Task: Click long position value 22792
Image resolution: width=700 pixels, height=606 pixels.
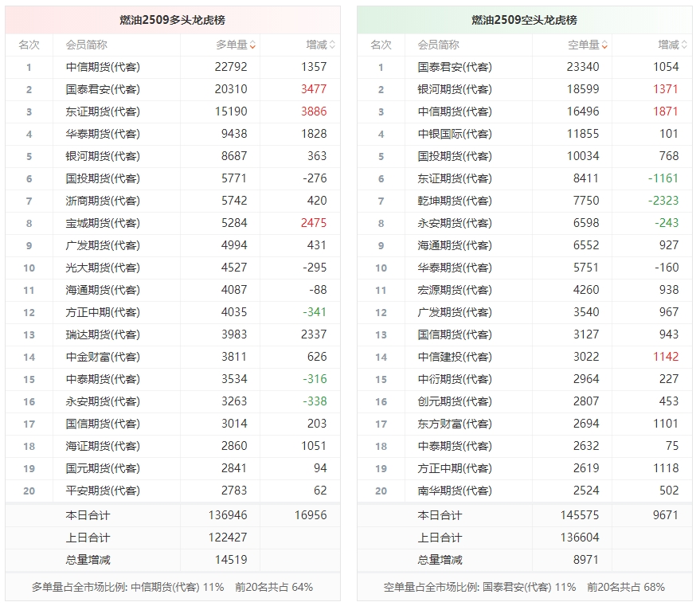Action: [x=231, y=67]
